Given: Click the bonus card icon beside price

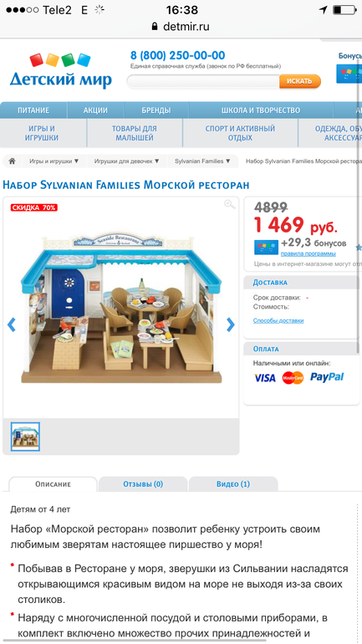Looking at the screenshot, I should pyautogui.click(x=266, y=247).
